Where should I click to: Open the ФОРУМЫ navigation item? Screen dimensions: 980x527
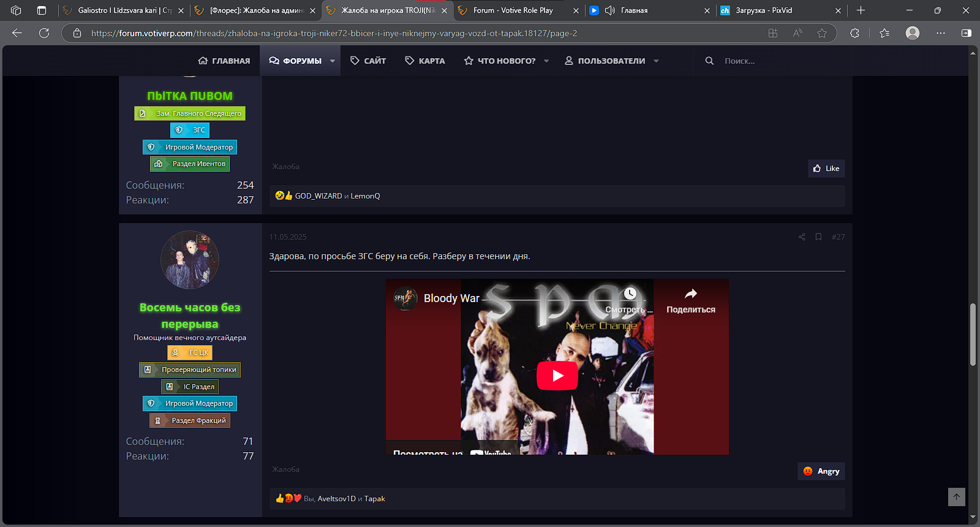(296, 61)
